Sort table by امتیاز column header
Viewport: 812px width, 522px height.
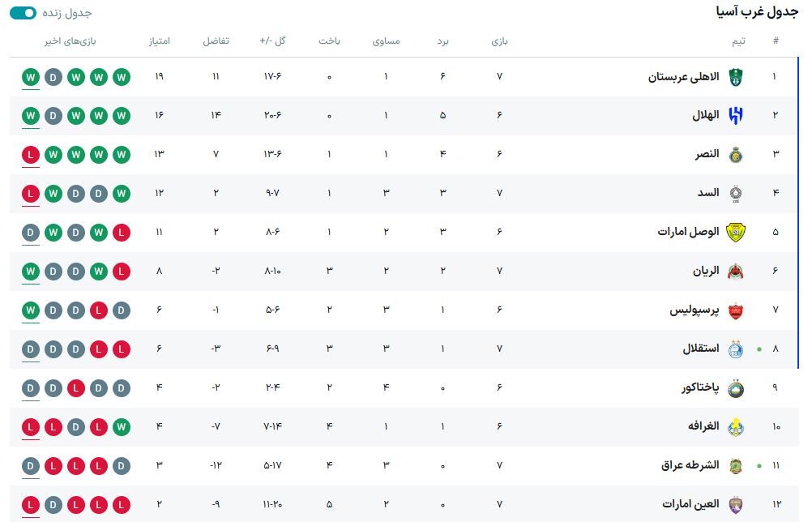coord(159,41)
